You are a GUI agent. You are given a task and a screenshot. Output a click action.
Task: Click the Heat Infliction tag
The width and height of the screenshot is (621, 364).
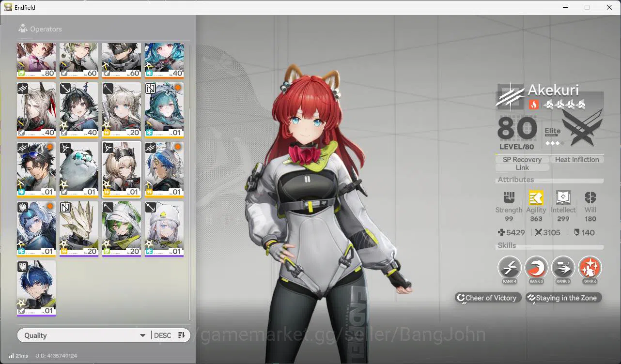(577, 159)
